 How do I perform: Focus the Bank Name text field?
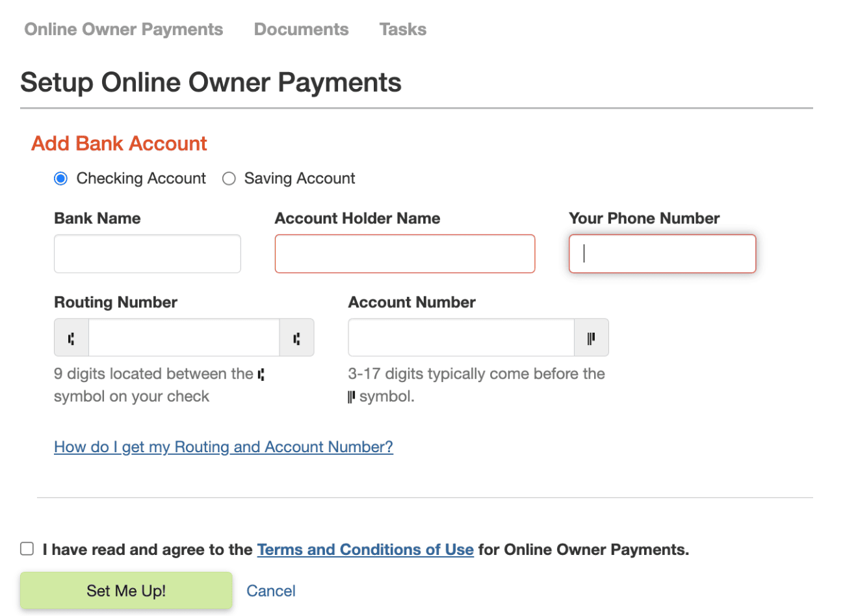[x=148, y=254]
